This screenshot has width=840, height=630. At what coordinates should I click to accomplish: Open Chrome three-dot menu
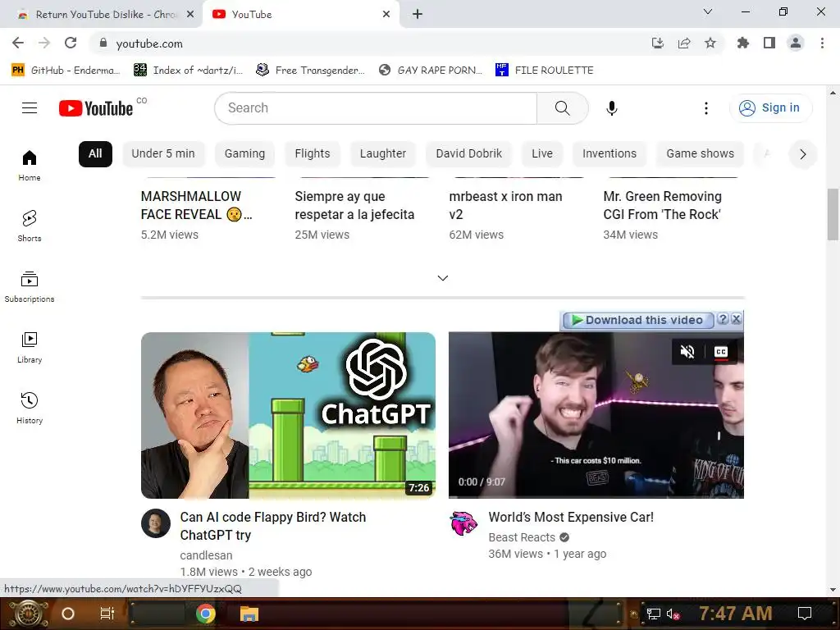pyautogui.click(x=822, y=43)
